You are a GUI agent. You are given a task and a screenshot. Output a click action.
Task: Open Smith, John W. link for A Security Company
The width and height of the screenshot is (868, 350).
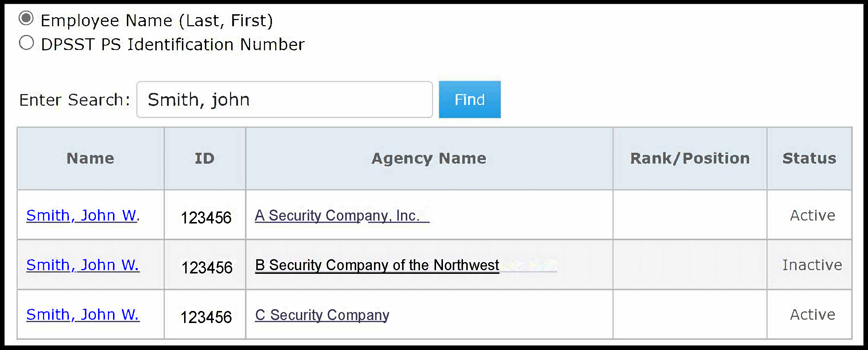[x=82, y=215]
